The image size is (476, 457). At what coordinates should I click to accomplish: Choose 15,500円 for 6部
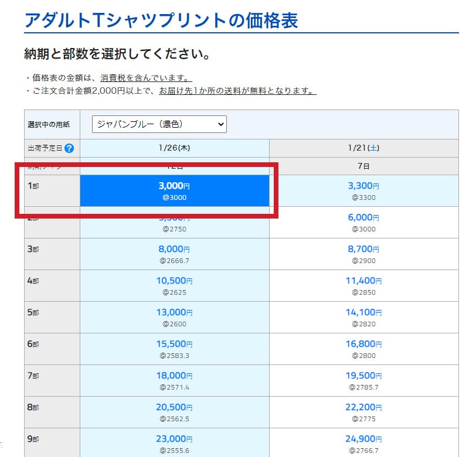click(174, 349)
